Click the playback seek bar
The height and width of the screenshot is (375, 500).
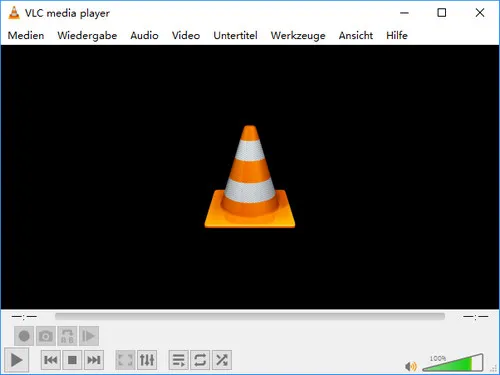[250, 316]
